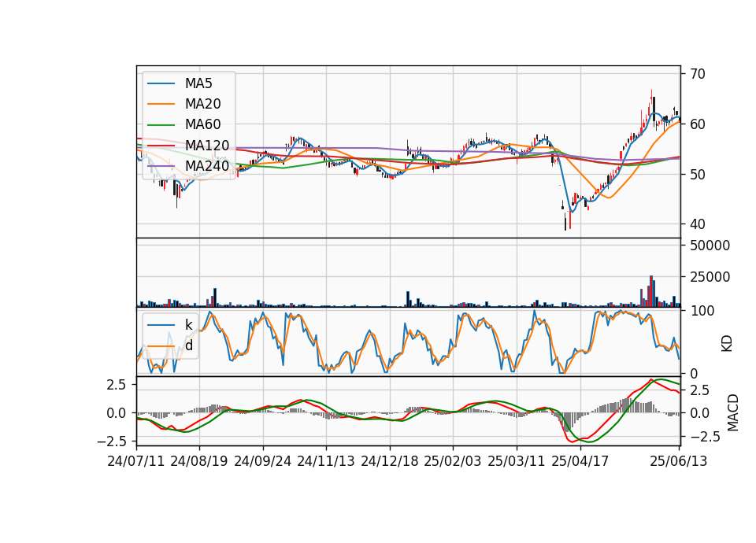Viewport: 756px width, 543px height.
Task: Click the date label 25/02/03
Action: [453, 461]
